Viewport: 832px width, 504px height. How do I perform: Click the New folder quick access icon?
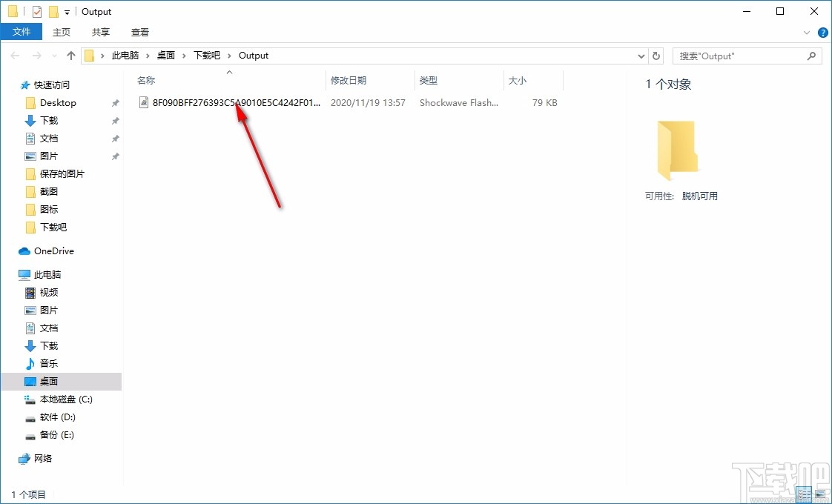(52, 10)
